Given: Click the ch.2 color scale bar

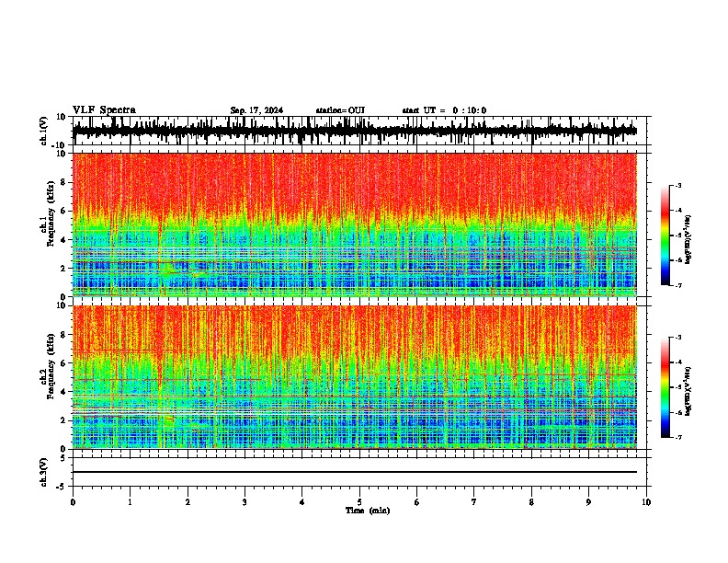Looking at the screenshot, I should coord(665,387).
